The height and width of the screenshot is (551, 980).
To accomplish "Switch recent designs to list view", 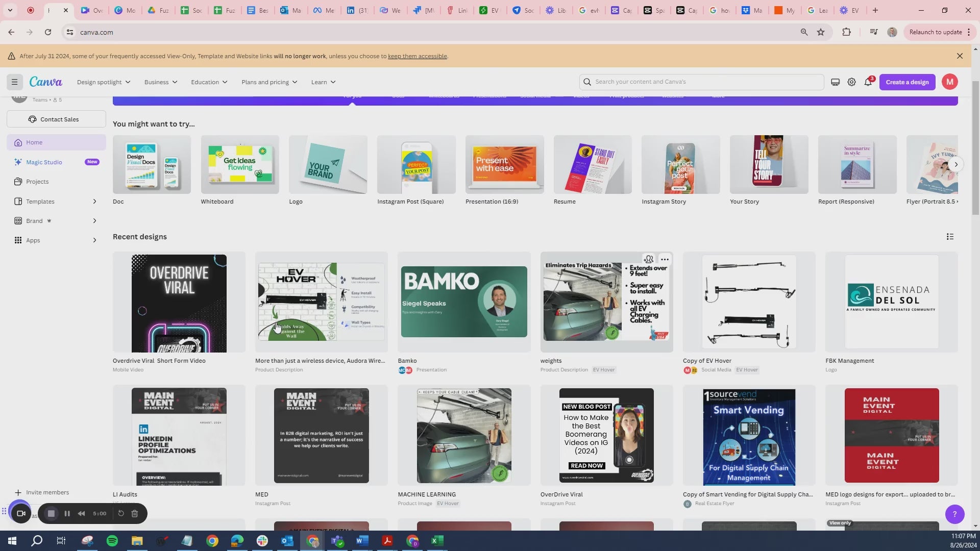I will (950, 237).
